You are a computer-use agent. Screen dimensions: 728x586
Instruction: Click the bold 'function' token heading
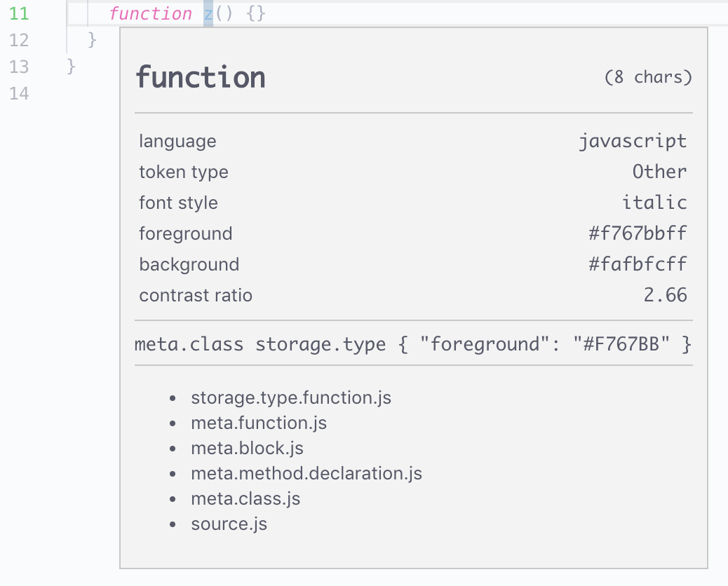201,77
